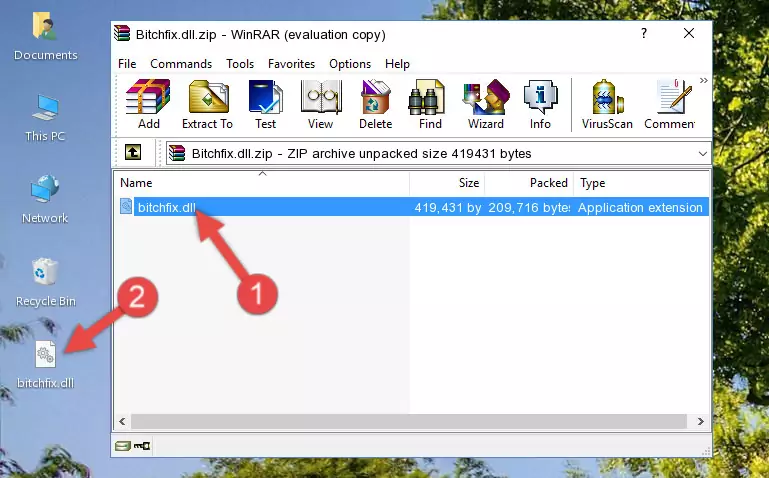Viewport: 769px width, 478px height.
Task: Select the This PC desktop icon
Action: tap(45, 118)
